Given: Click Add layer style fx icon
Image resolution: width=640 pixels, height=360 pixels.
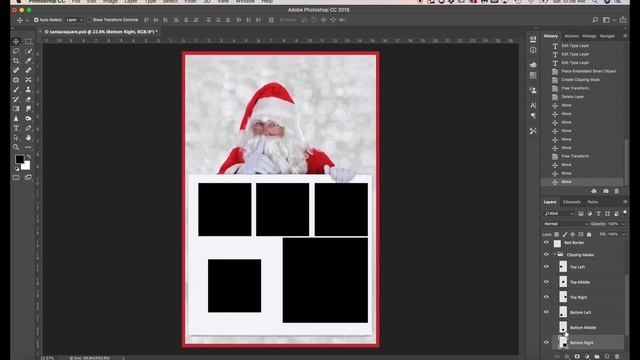Looking at the screenshot, I should tap(567, 357).
